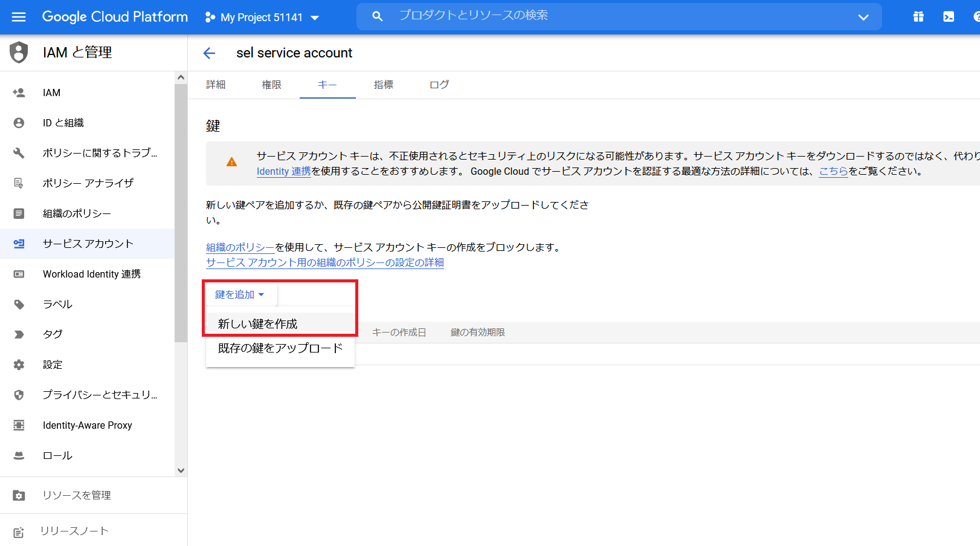Image resolution: width=980 pixels, height=546 pixels.
Task: Click the search magnifier icon
Action: pyautogui.click(x=378, y=16)
